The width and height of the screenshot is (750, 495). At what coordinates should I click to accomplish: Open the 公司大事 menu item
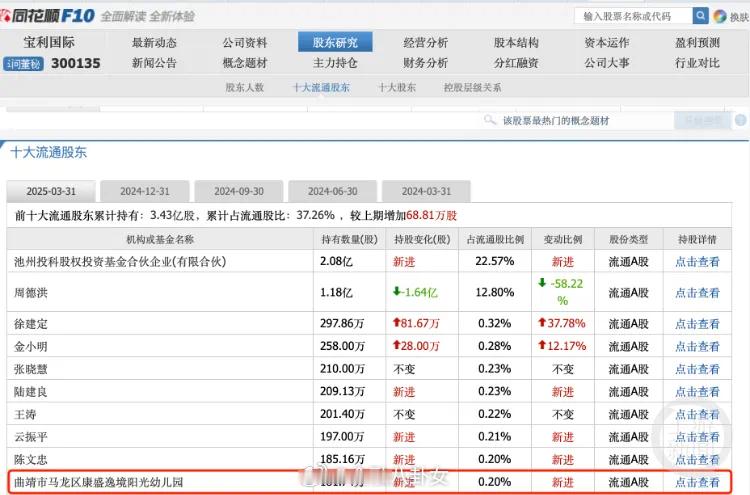tap(607, 63)
